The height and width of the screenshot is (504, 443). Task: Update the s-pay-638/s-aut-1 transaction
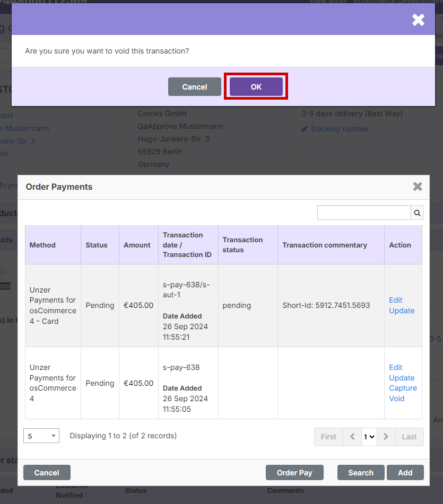pyautogui.click(x=402, y=311)
